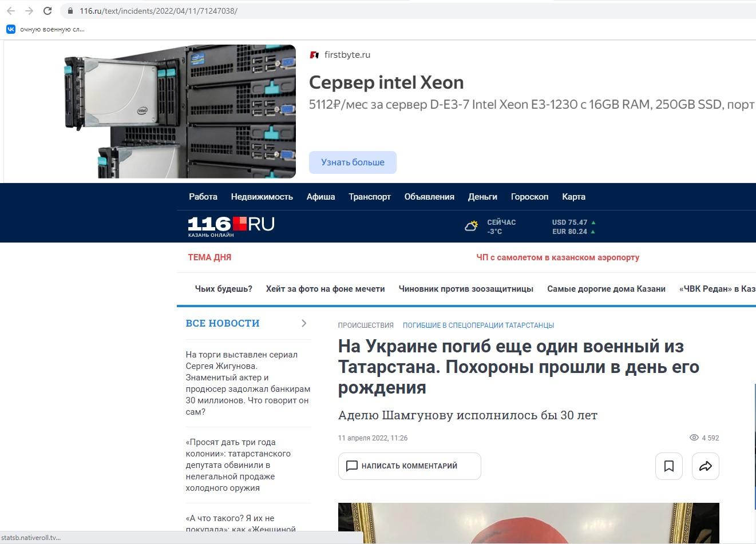Click the weather cloud-sun icon

(x=472, y=226)
